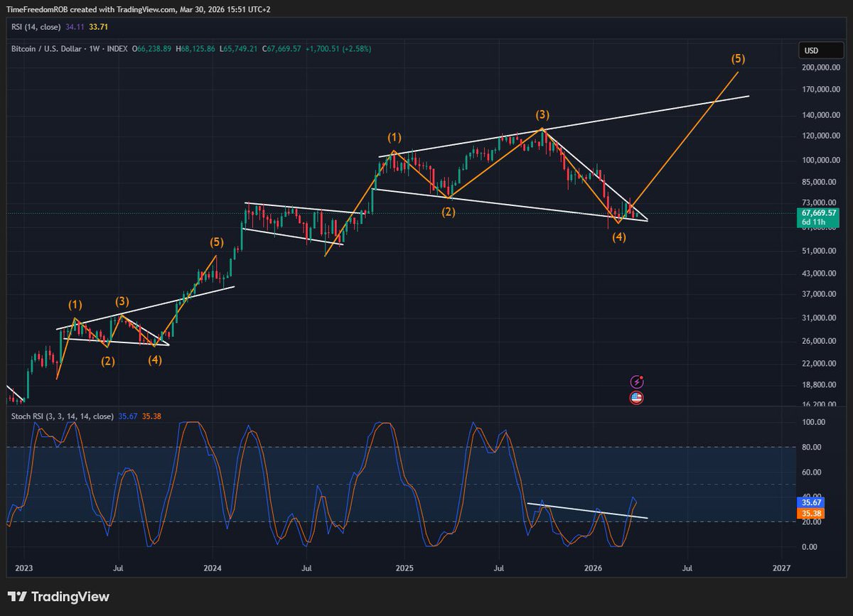Click the 51,000.00 price axis label
Image resolution: width=853 pixels, height=616 pixels.
click(818, 251)
